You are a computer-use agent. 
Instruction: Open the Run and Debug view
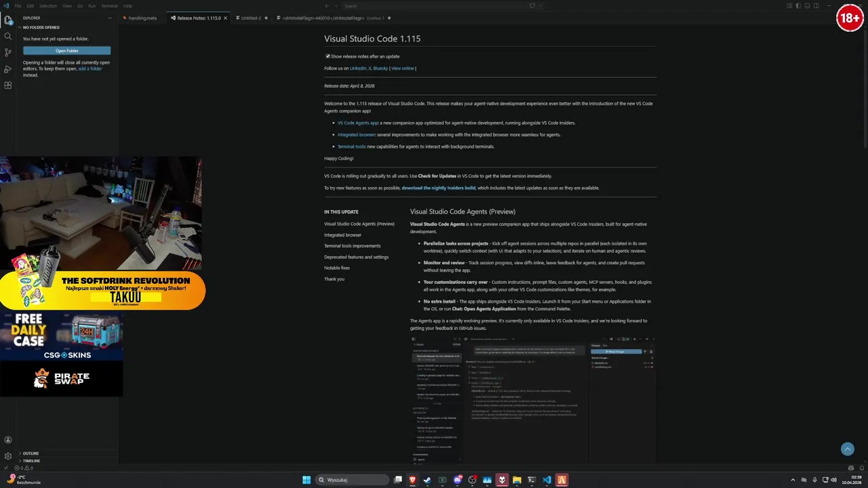[8, 69]
